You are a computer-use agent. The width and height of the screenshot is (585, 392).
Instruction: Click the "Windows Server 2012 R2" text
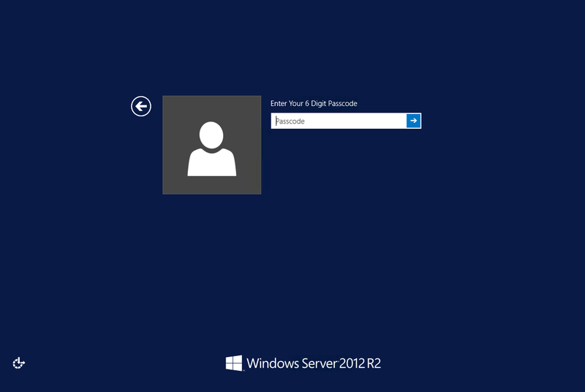click(314, 363)
